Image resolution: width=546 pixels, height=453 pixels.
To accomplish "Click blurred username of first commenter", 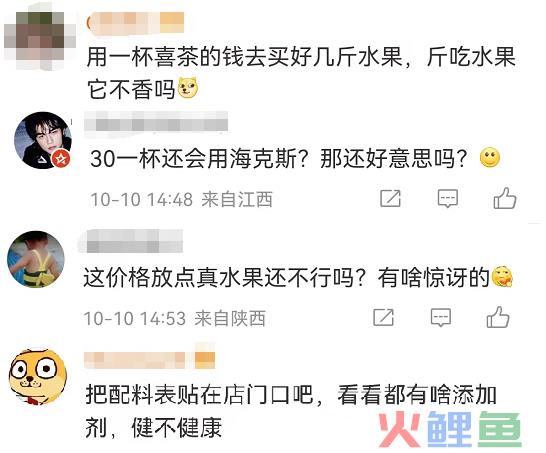I will pos(135,23).
